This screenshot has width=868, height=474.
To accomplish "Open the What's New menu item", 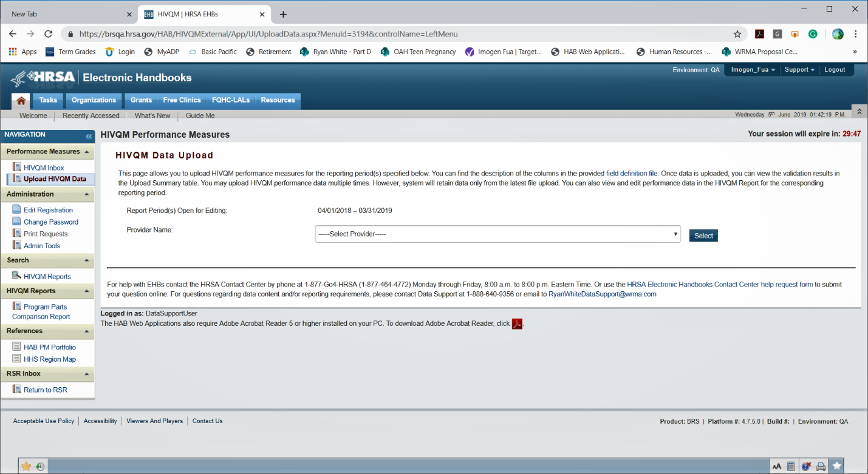I will tap(152, 116).
